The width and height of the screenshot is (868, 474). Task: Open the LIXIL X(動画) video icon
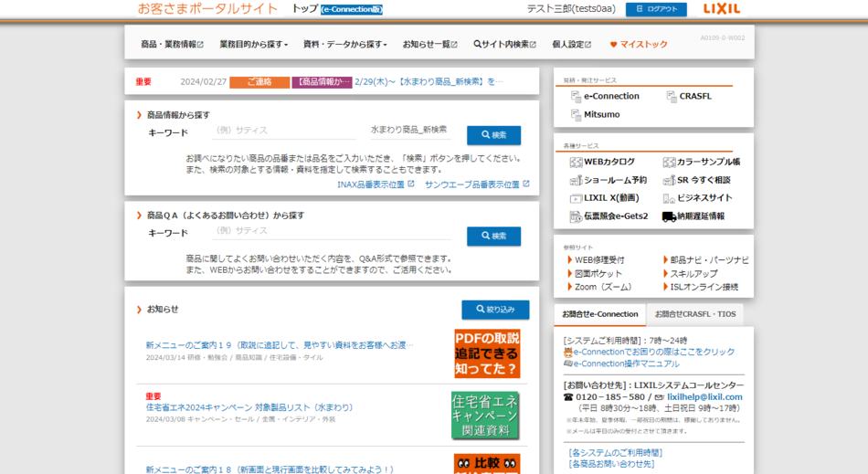pos(576,198)
